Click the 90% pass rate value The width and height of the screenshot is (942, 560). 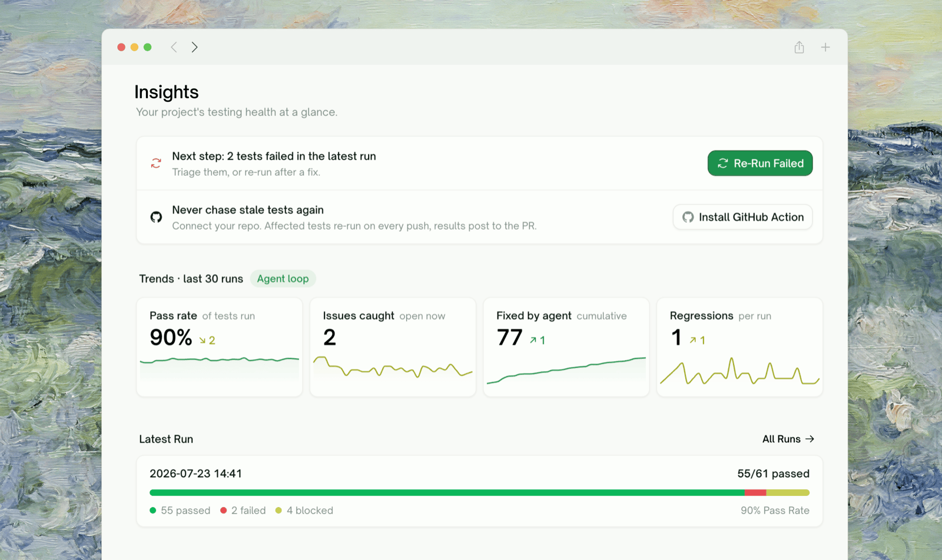[x=171, y=338]
